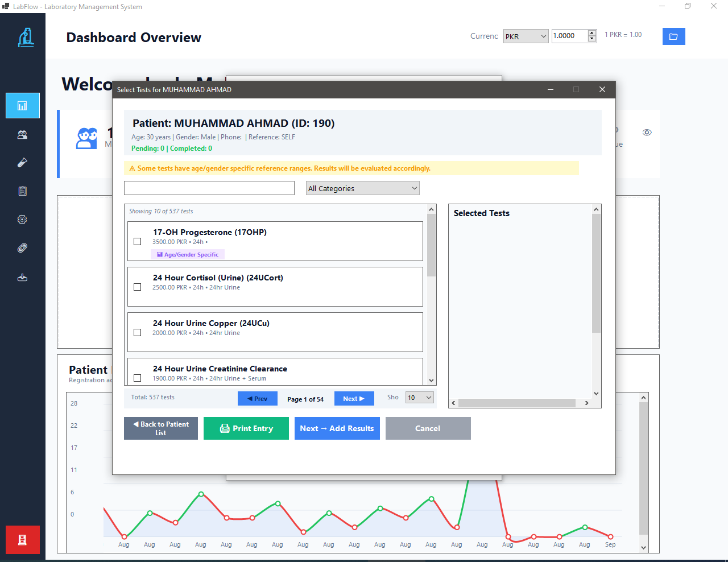This screenshot has height=562, width=728.
Task: Open the settings gear icon in sidebar
Action: [23, 220]
